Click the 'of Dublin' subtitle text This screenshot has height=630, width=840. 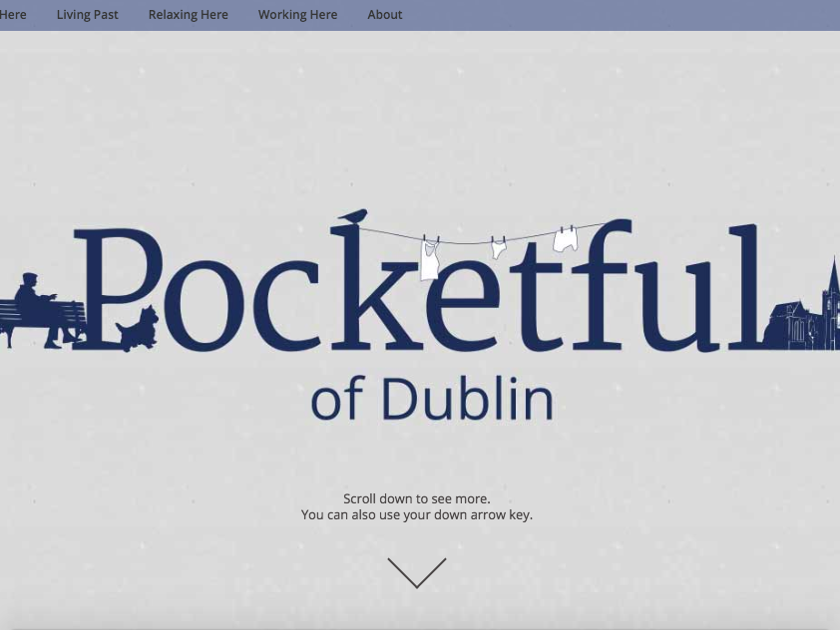pyautogui.click(x=432, y=398)
